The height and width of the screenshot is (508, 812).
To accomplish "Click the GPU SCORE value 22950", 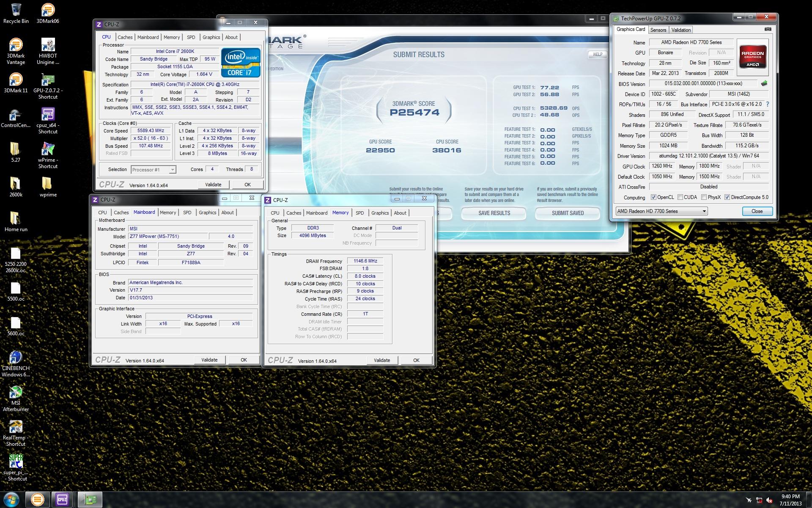I will (x=380, y=150).
